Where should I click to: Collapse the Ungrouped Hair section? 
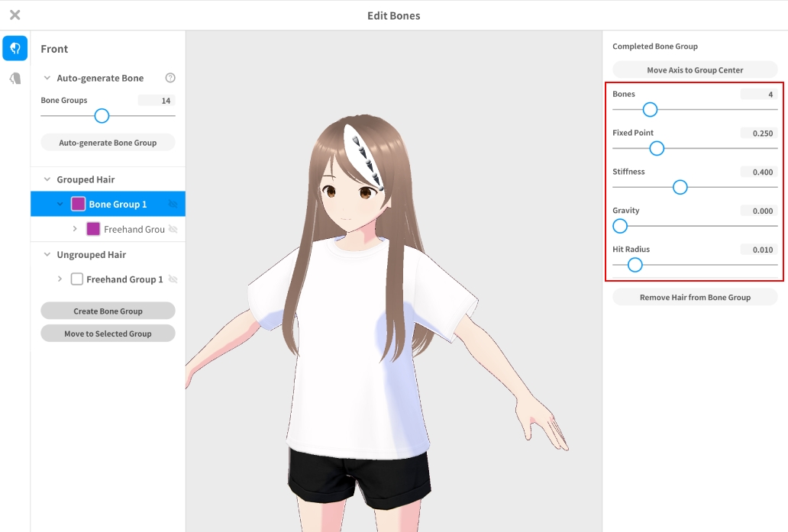pos(47,254)
